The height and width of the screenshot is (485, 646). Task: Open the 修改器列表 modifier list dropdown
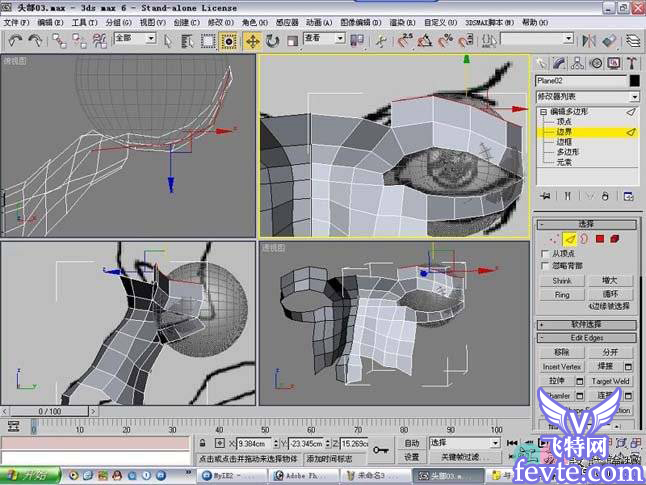[x=587, y=97]
